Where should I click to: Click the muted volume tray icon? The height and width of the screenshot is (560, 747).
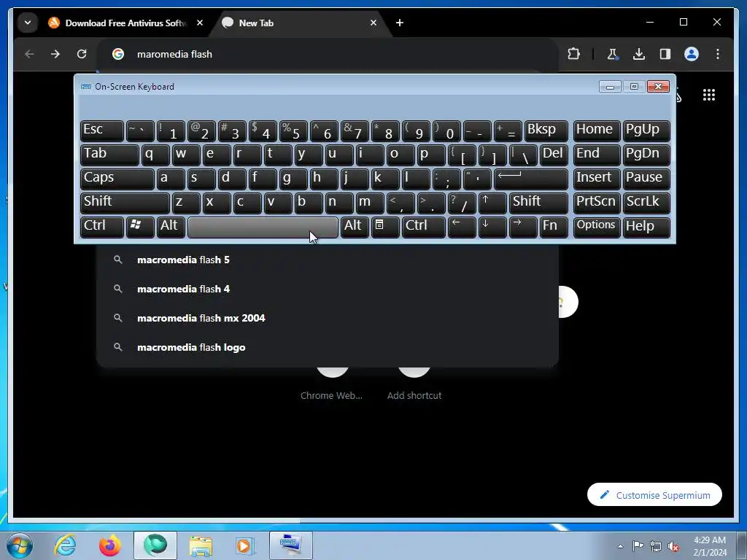point(673,546)
